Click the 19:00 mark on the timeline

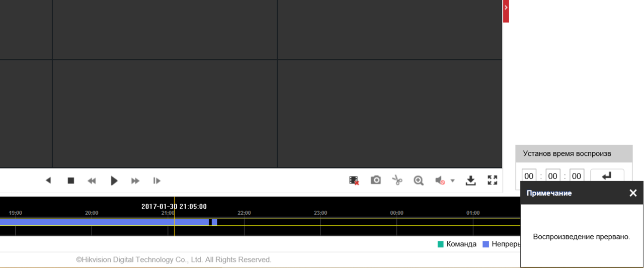click(x=15, y=213)
